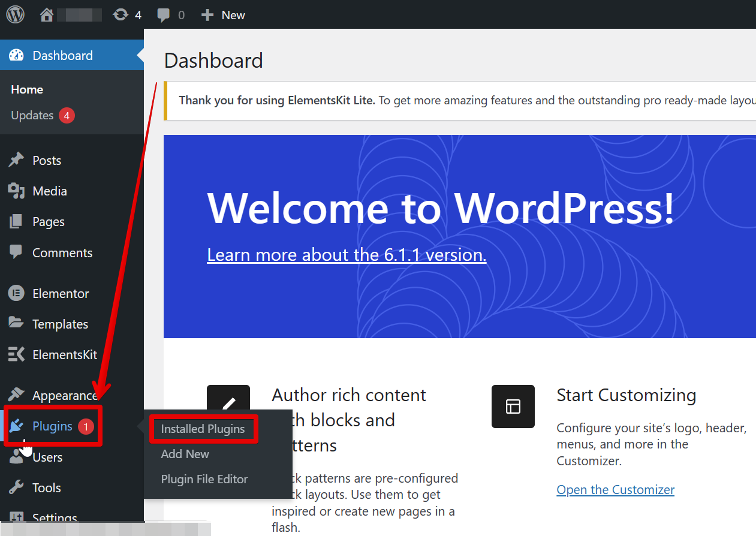Screen dimensions: 756x536
Task: Open the Pages menu item
Action: click(48, 222)
